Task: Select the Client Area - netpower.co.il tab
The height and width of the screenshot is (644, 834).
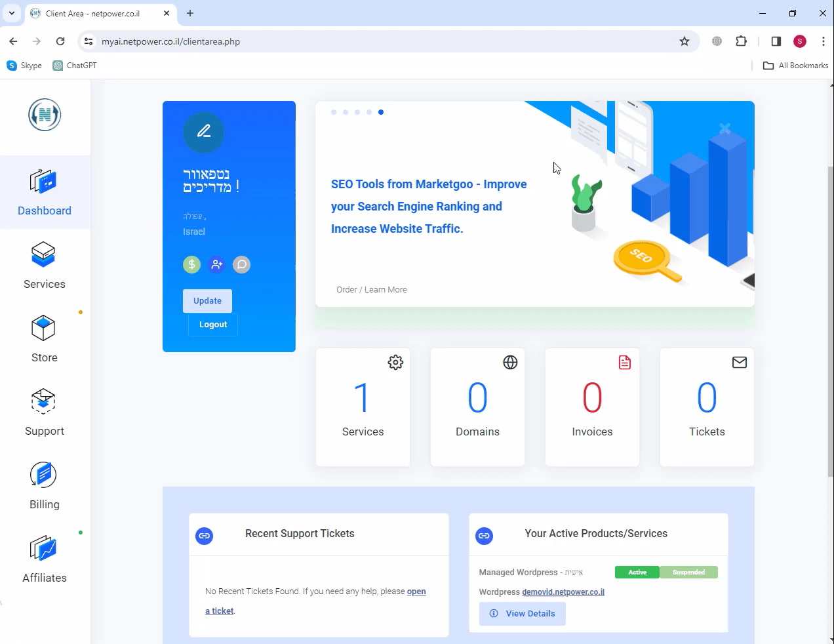Action: click(x=100, y=14)
